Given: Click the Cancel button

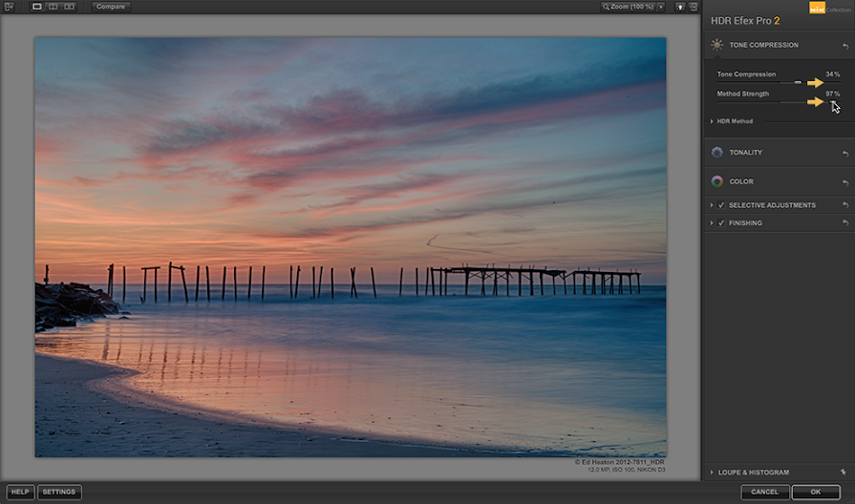Looking at the screenshot, I should pyautogui.click(x=764, y=492).
